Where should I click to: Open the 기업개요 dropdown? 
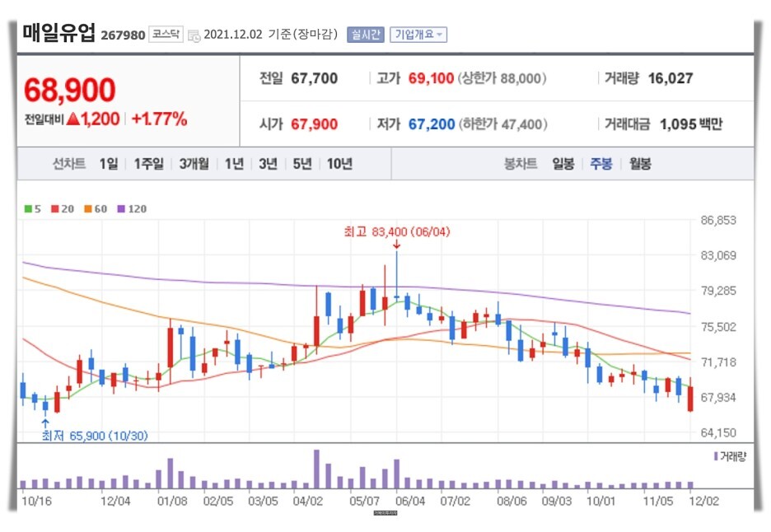tap(418, 35)
